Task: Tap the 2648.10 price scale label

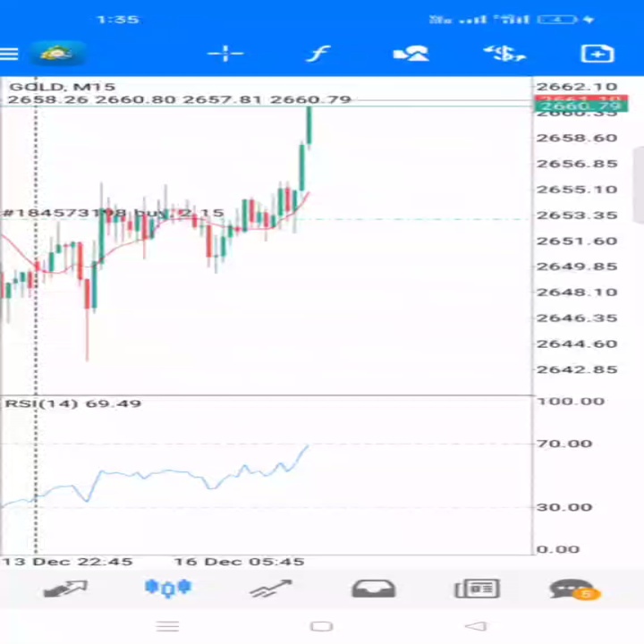Action: (577, 292)
